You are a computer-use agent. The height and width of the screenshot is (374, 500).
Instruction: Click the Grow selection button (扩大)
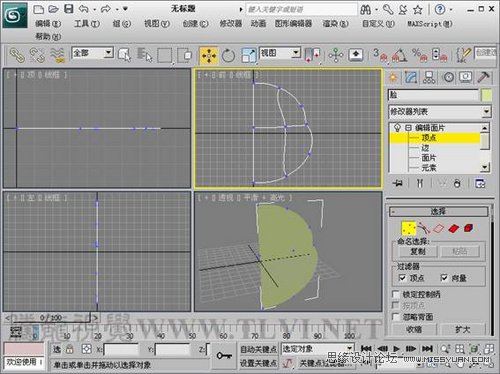click(463, 329)
